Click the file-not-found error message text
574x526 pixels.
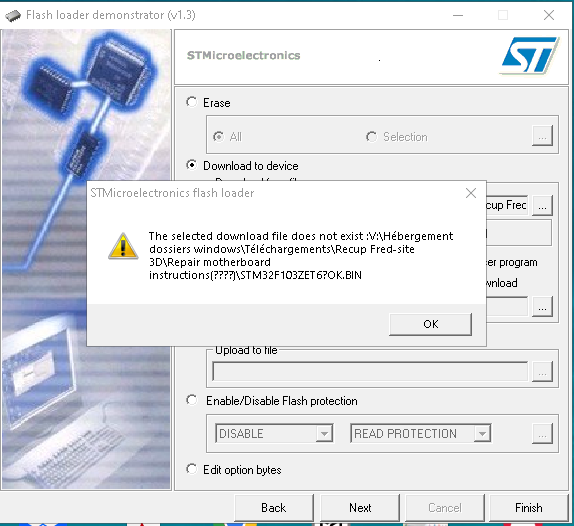tap(301, 255)
